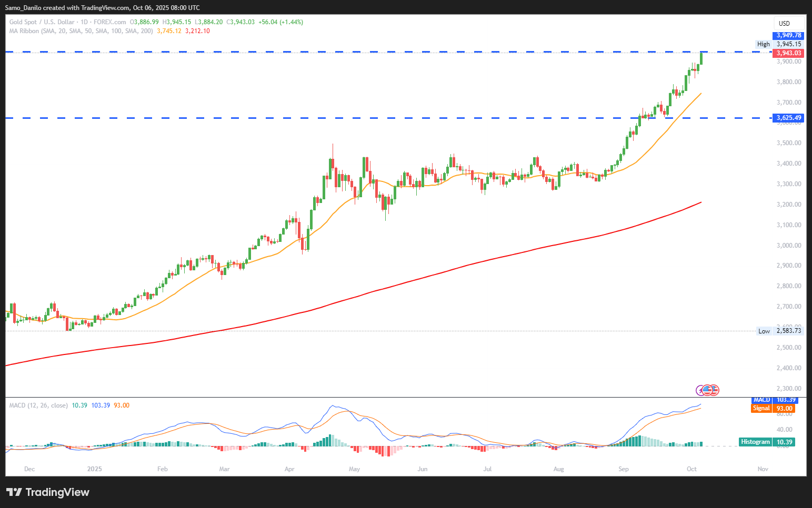Click the 2025 label on time axis

pyautogui.click(x=95, y=469)
